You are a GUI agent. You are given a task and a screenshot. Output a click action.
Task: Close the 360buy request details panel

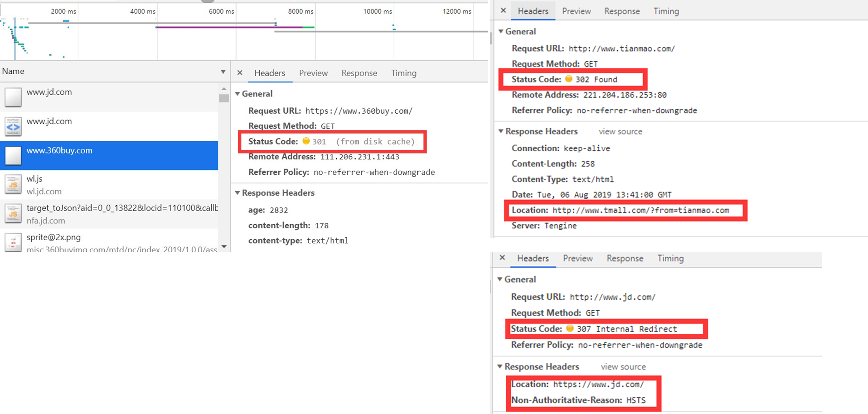click(x=240, y=73)
